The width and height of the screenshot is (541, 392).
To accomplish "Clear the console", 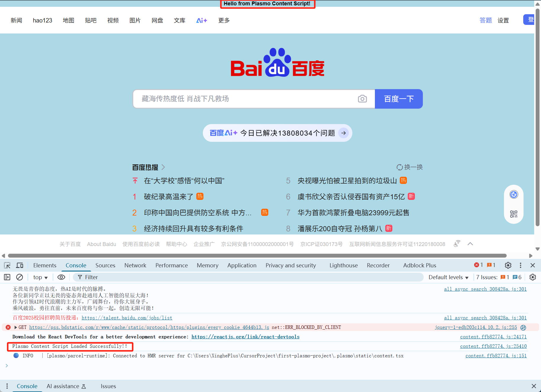I will (20, 277).
